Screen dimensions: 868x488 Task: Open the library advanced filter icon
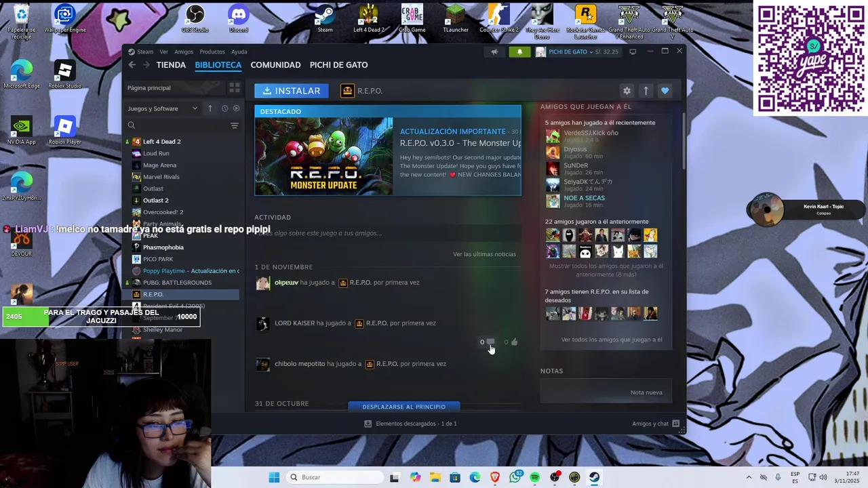[235, 125]
